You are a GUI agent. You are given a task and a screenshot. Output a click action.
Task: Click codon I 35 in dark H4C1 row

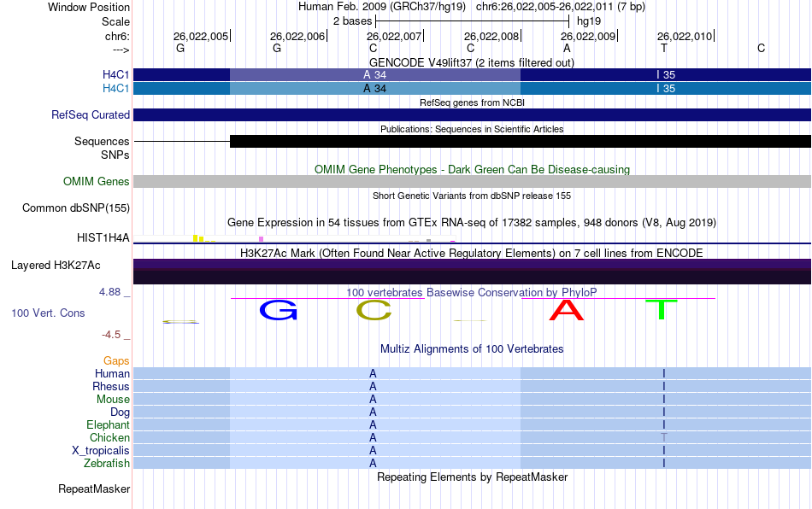pyautogui.click(x=666, y=74)
